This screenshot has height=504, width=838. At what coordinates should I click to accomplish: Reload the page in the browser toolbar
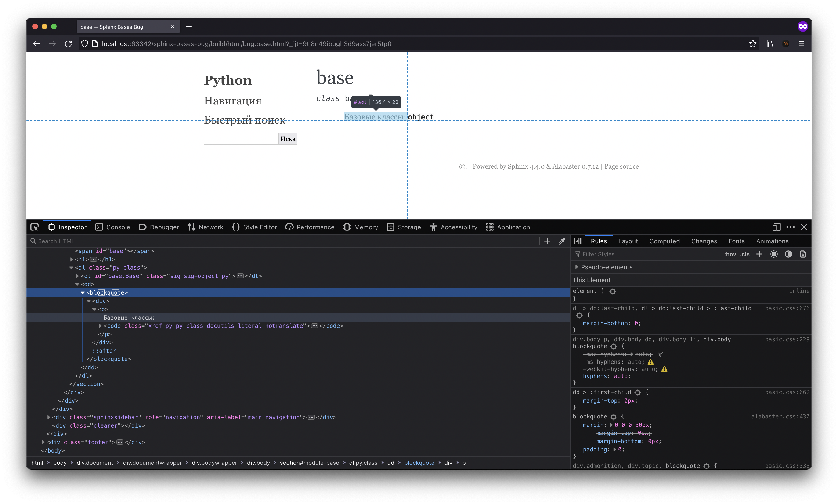tap(68, 44)
